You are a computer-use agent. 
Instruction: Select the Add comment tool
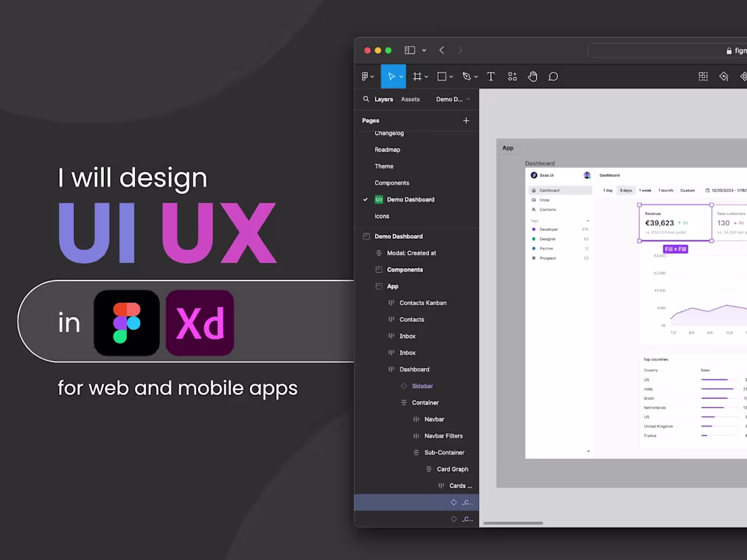pos(553,76)
